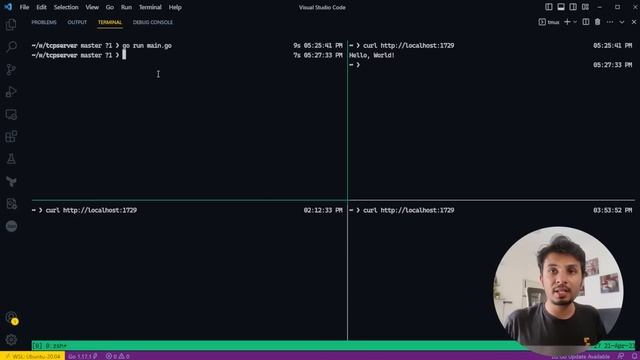Image resolution: width=640 pixels, height=360 pixels.
Task: Open the Help menu
Action: [175, 7]
